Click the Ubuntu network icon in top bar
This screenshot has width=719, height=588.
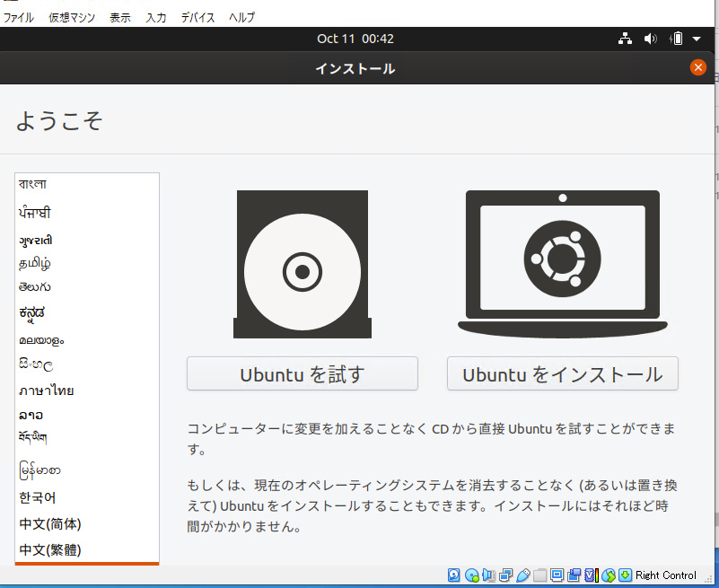tap(625, 39)
